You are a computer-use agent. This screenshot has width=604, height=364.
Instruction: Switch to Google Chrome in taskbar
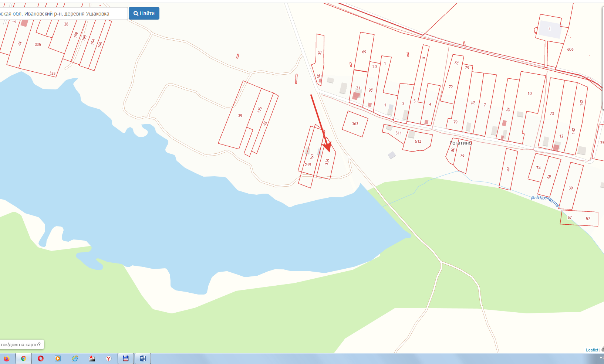pyautogui.click(x=24, y=358)
